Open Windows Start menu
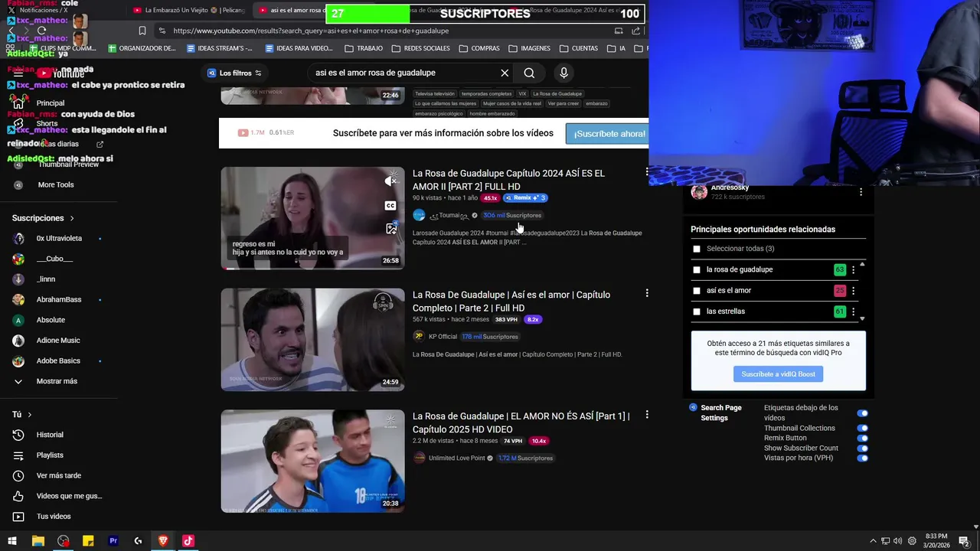Screen dimensions: 980x551 pyautogui.click(x=12, y=541)
